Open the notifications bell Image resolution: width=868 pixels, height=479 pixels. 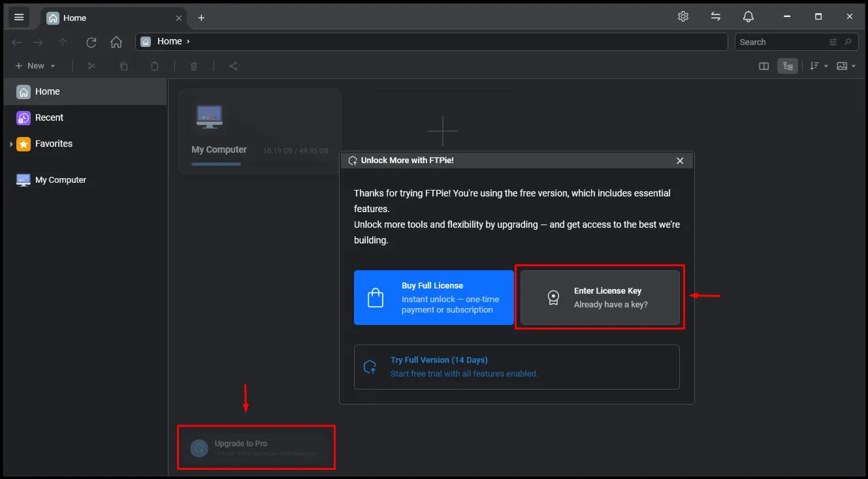pos(748,17)
